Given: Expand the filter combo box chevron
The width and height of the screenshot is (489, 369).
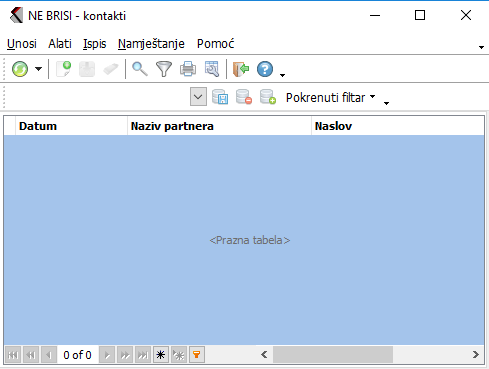Looking at the screenshot, I should click(x=198, y=97).
